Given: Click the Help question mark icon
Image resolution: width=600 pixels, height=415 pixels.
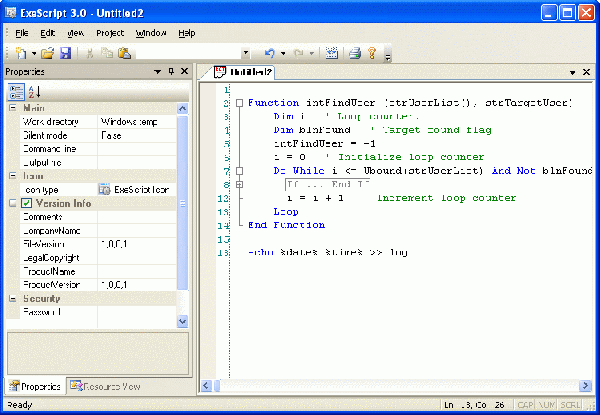Looking at the screenshot, I should [372, 52].
